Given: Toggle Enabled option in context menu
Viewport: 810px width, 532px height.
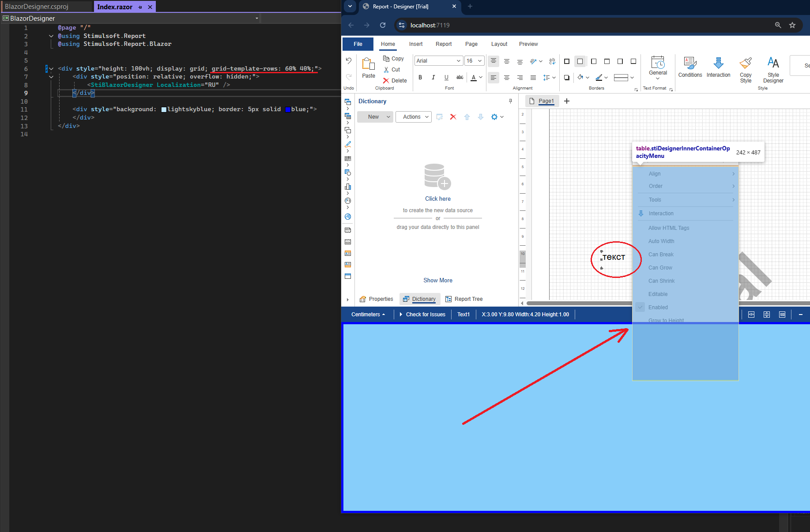Looking at the screenshot, I should click(685, 307).
